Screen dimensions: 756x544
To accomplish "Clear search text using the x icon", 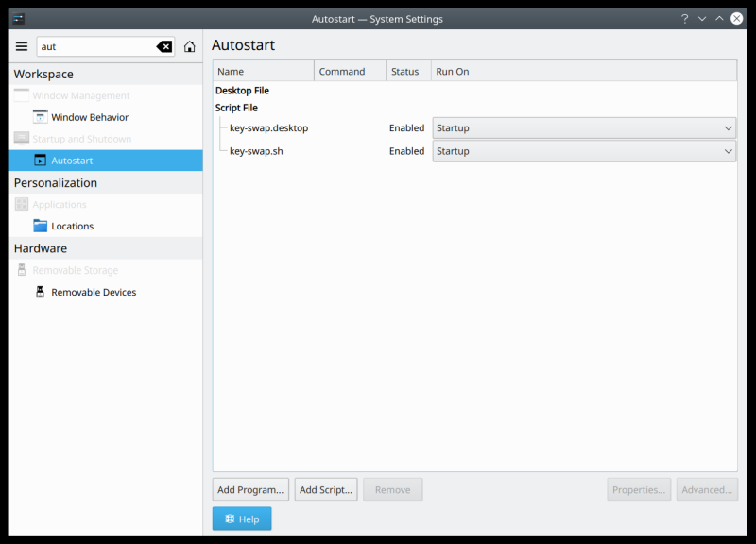I will pos(164,45).
